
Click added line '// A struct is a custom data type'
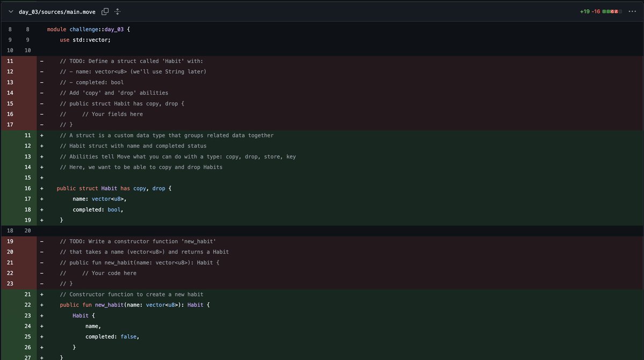point(167,135)
